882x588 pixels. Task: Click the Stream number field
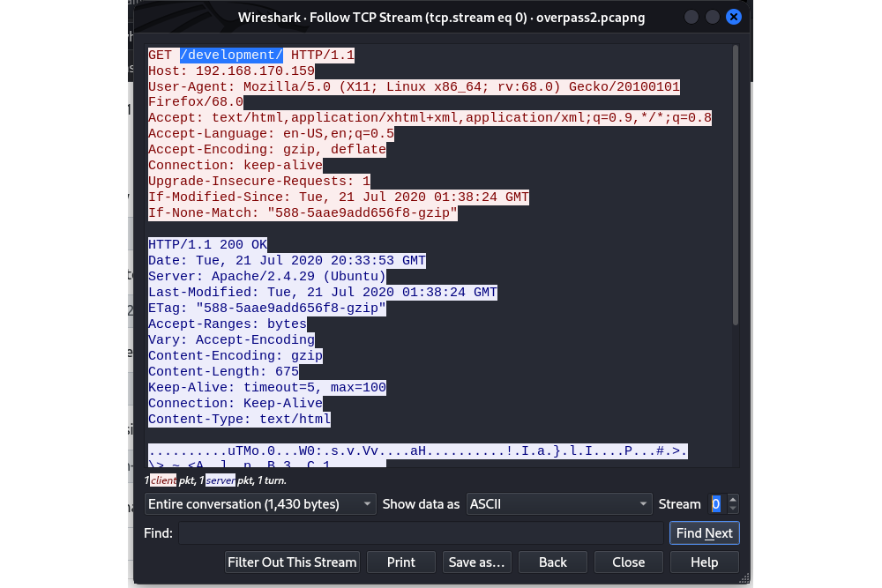[x=716, y=504]
